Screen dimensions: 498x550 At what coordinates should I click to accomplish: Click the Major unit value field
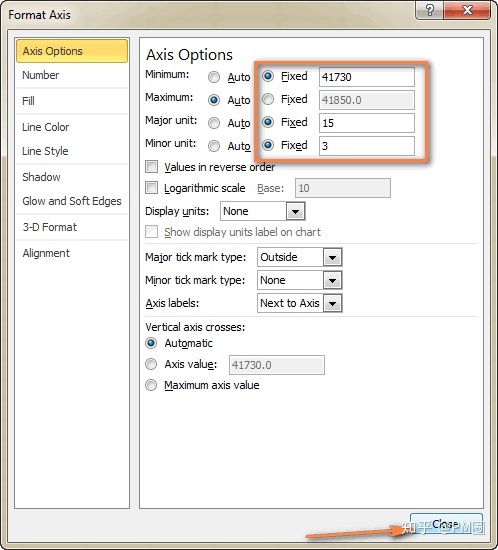(x=367, y=123)
